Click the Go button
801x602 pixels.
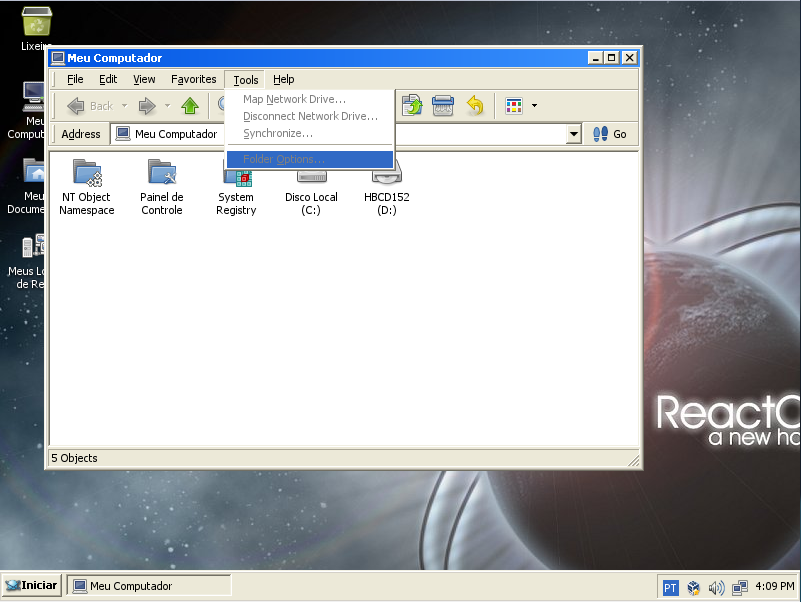pos(610,134)
